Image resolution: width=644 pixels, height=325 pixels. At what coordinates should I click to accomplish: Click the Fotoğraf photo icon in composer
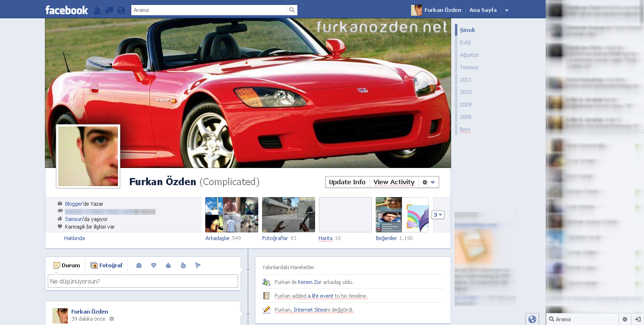pyautogui.click(x=94, y=265)
